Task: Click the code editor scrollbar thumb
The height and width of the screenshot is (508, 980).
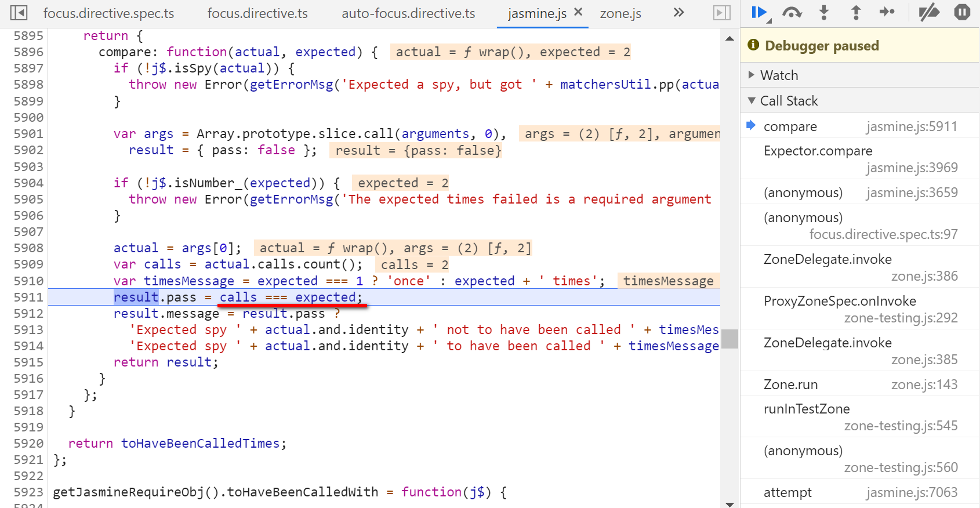Action: [729, 339]
